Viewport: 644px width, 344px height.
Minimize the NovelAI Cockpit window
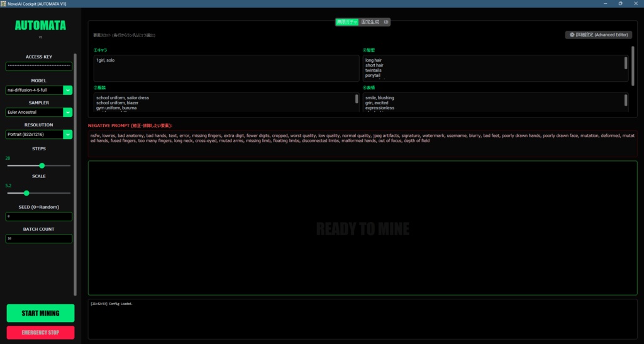tap(606, 4)
